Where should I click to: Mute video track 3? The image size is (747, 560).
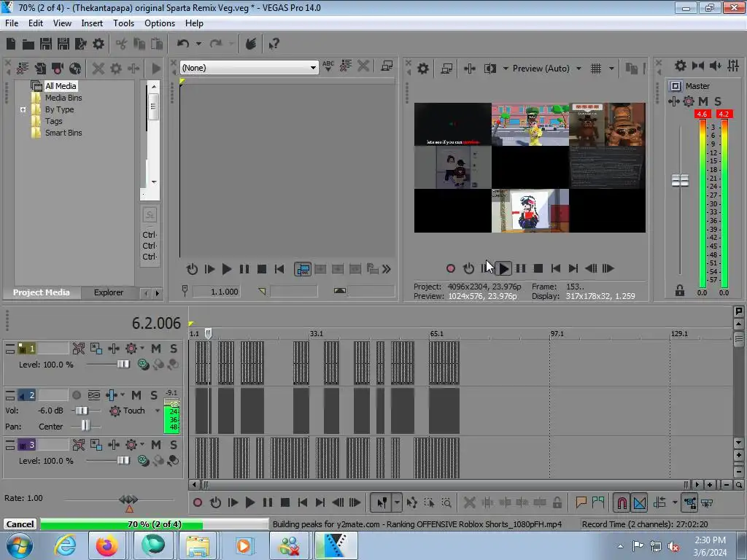pyautogui.click(x=156, y=445)
